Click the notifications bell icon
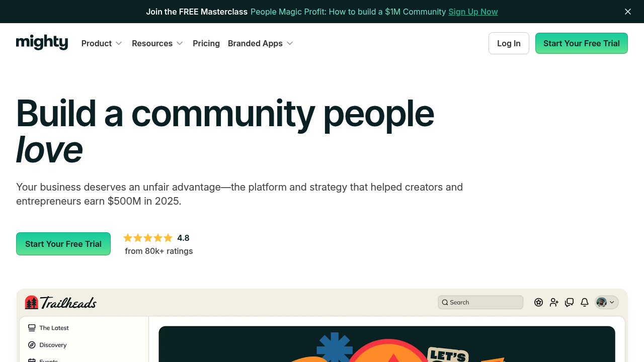644x362 pixels. point(585,302)
